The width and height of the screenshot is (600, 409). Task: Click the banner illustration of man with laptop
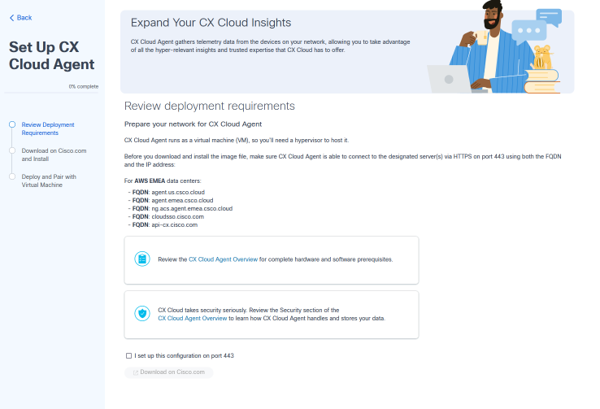coord(496,48)
